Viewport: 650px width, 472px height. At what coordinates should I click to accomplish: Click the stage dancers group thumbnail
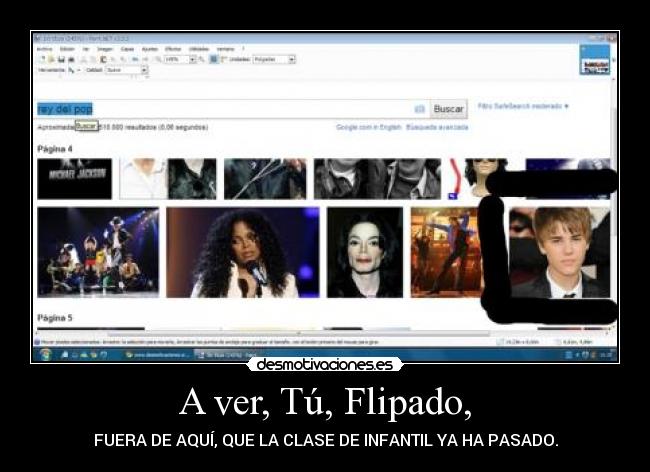click(98, 252)
